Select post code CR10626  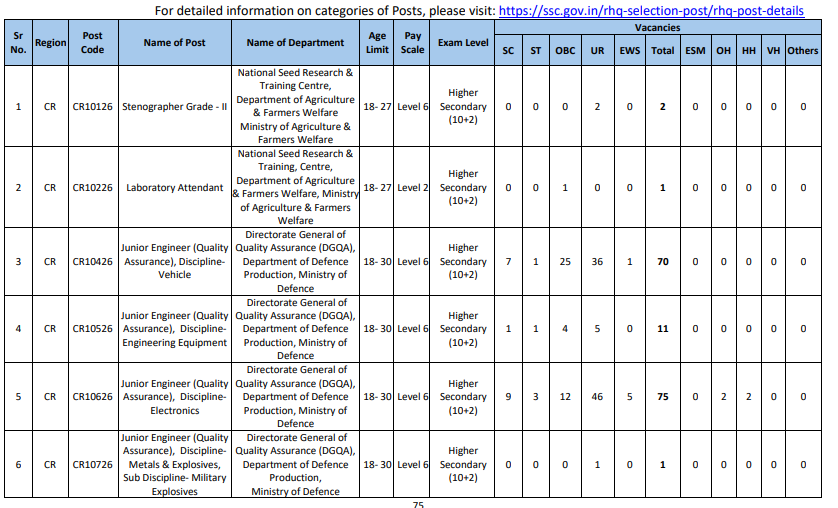[92, 397]
